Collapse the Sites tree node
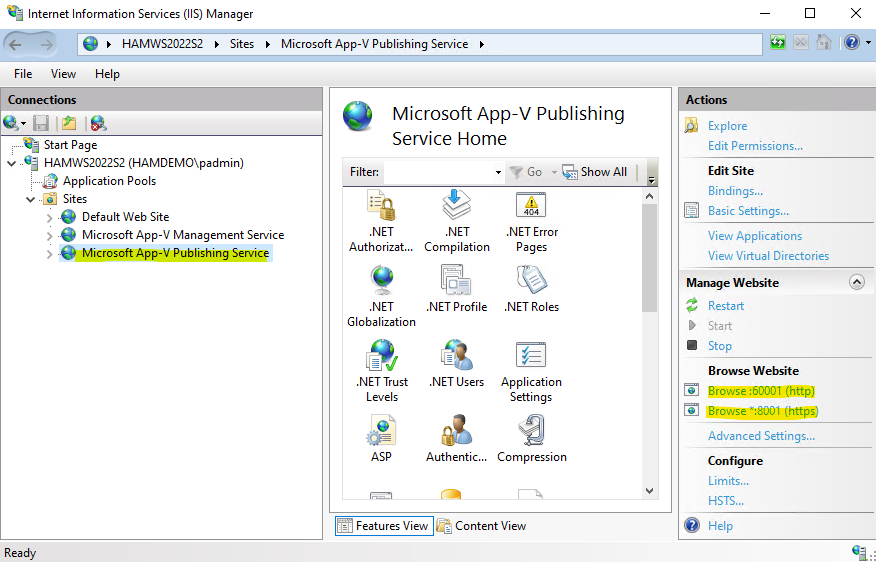 31,199
